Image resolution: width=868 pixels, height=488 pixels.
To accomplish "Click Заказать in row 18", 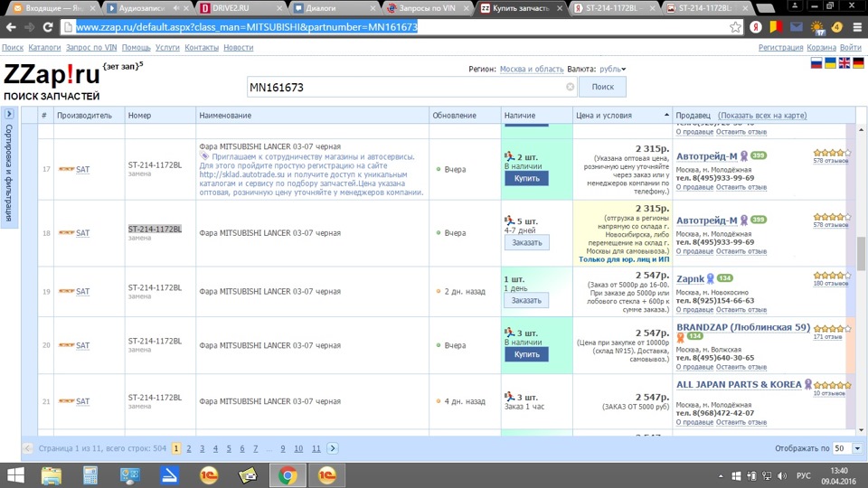I will tap(526, 242).
